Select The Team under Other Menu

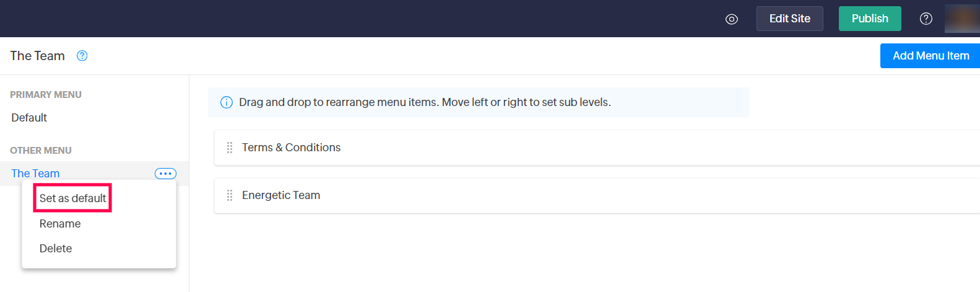coord(35,174)
